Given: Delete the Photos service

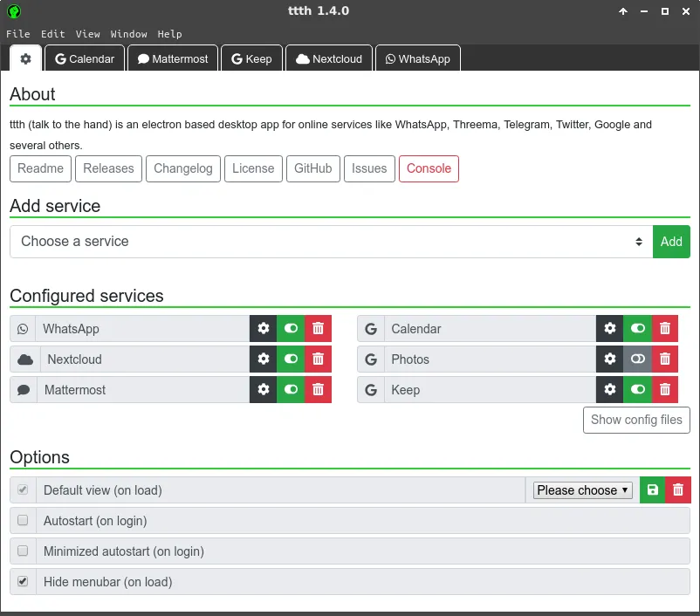Looking at the screenshot, I should 665,359.
